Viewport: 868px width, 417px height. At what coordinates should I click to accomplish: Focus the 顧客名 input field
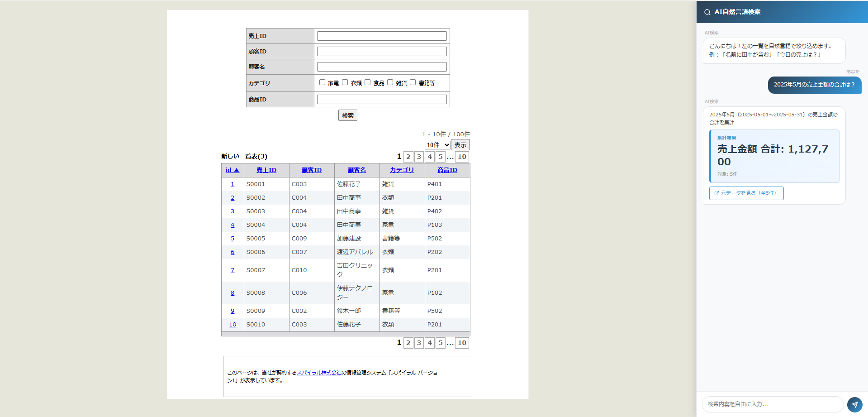click(x=382, y=67)
